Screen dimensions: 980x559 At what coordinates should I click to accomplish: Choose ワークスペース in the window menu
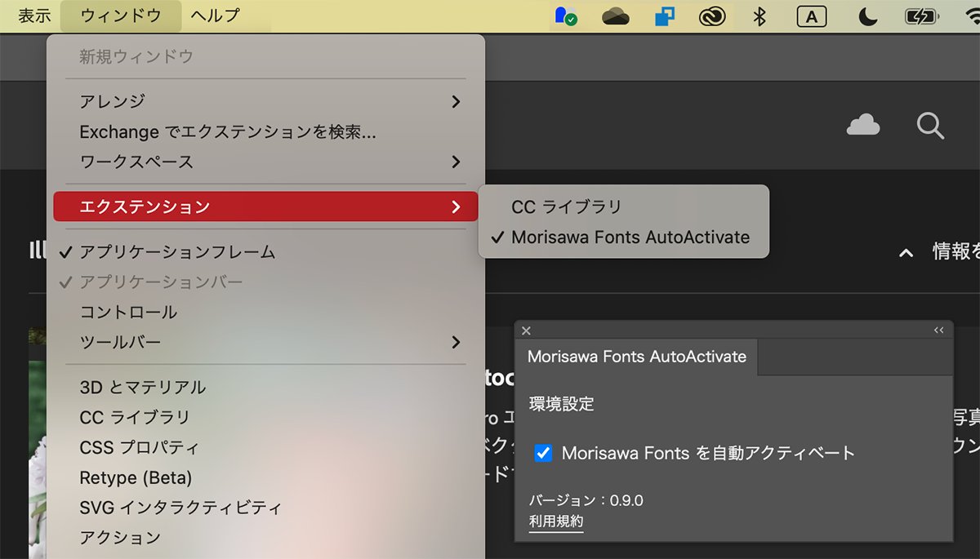[265, 162]
